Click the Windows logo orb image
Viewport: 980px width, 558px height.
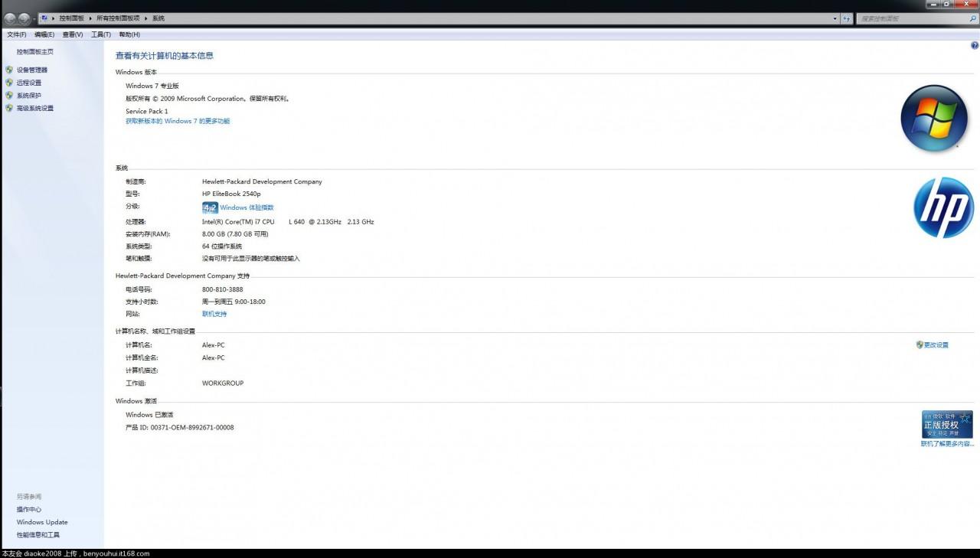click(934, 119)
